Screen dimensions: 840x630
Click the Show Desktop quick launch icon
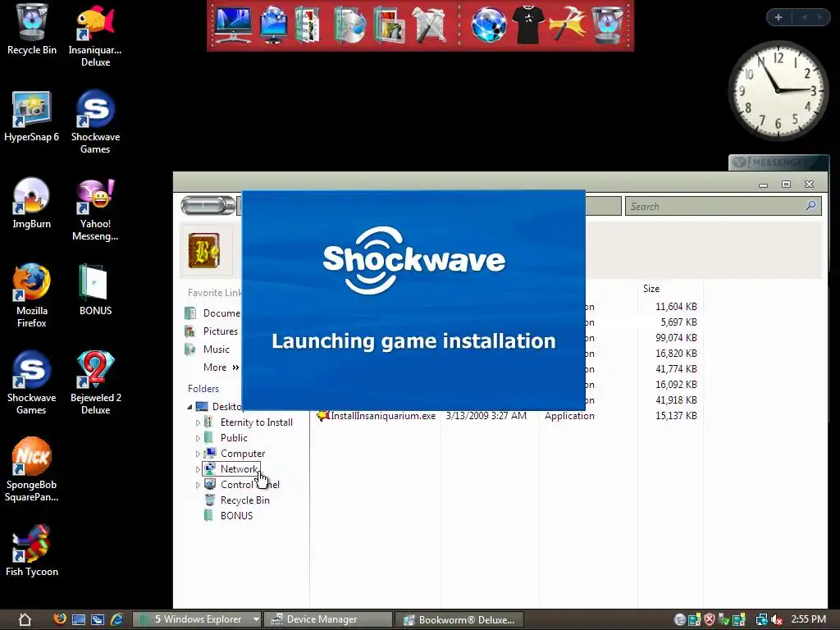[79, 620]
